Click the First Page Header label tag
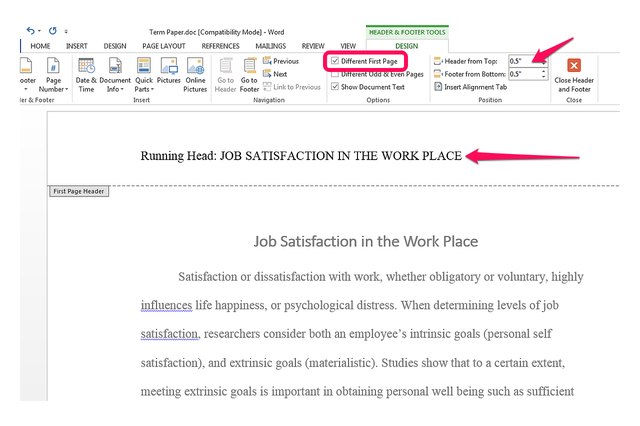640x426 pixels. click(79, 191)
